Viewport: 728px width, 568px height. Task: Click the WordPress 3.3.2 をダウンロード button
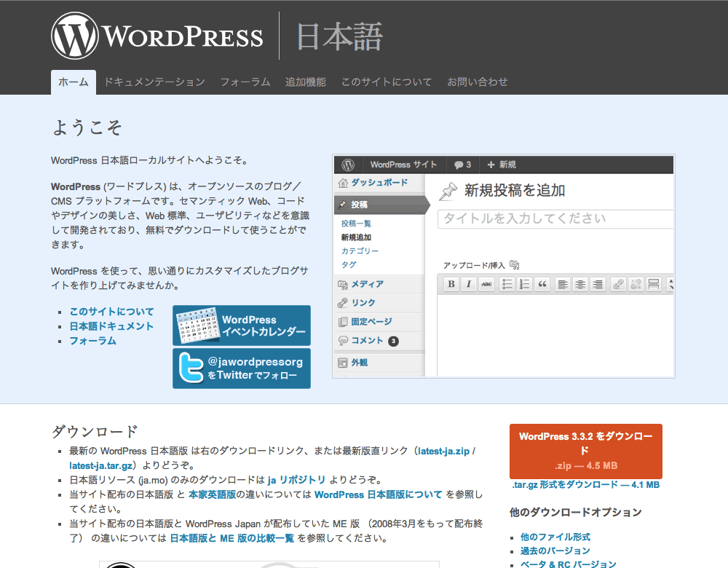(586, 451)
